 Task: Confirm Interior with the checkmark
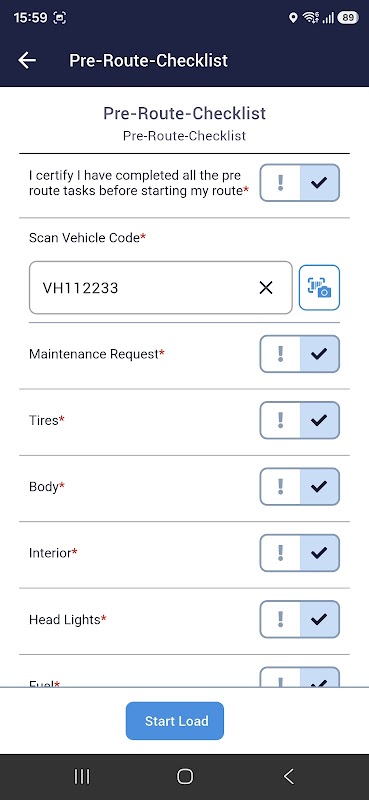(319, 553)
